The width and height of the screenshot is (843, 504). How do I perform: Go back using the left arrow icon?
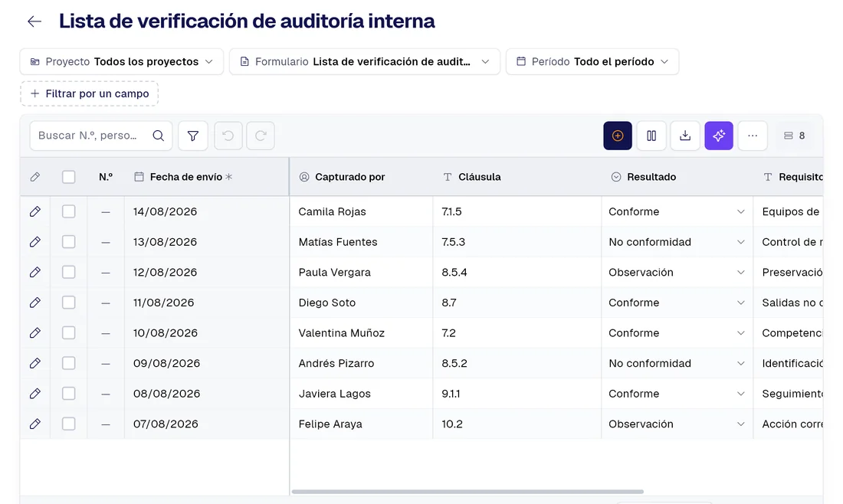click(x=34, y=21)
